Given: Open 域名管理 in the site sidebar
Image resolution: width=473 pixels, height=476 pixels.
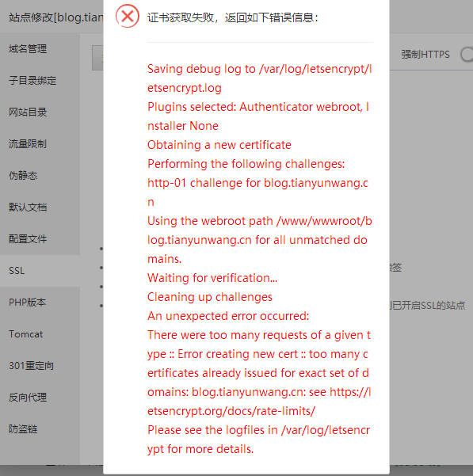Looking at the screenshot, I should [28, 48].
